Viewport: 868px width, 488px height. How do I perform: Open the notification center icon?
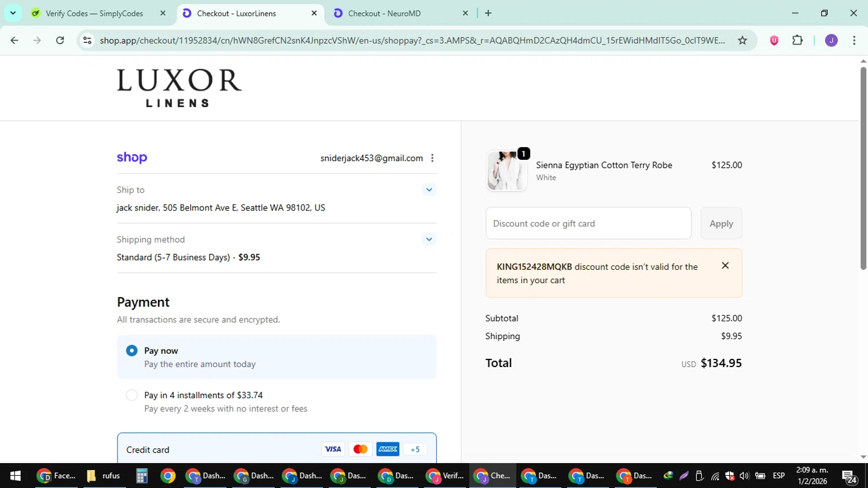point(849,476)
